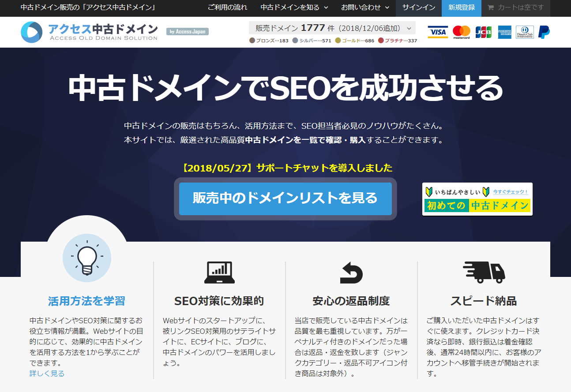The height and width of the screenshot is (392, 571).
Task: Open the 初めての中古ドメイン banner
Action: (x=477, y=199)
